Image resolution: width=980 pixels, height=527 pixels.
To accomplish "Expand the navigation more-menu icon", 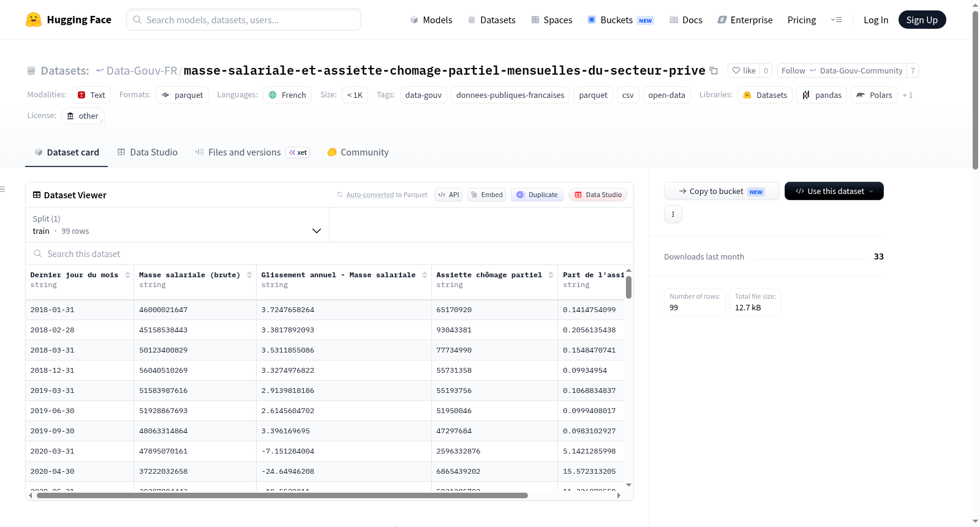I will [836, 20].
